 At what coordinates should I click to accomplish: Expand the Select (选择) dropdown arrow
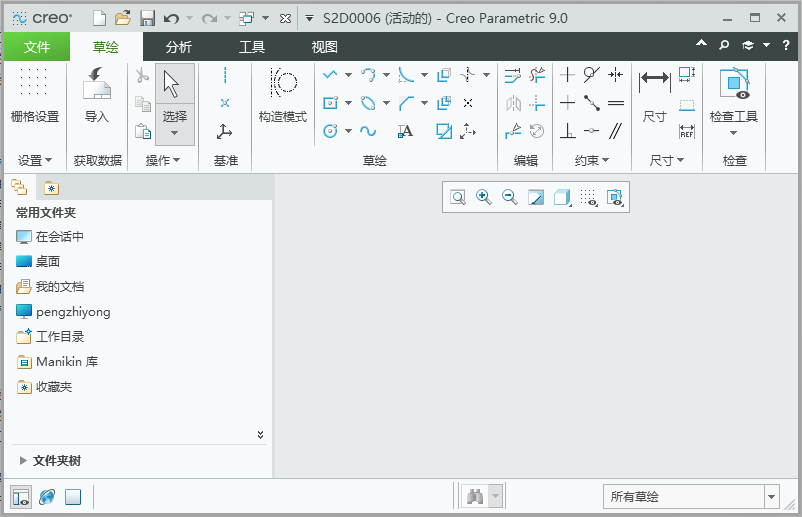174,133
